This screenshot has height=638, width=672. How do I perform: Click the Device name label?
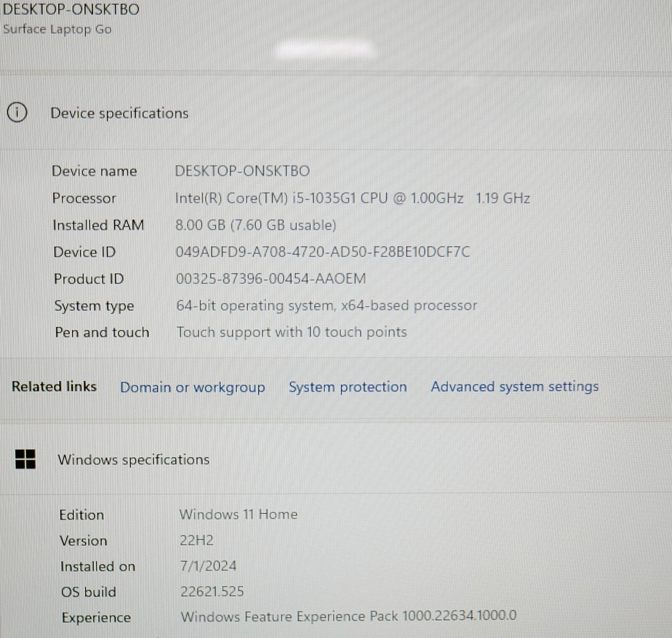coord(94,171)
